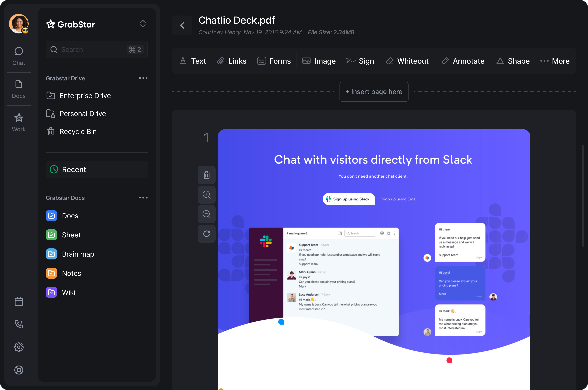This screenshot has height=390, width=588.
Task: Click the user profile avatar
Action: click(19, 24)
